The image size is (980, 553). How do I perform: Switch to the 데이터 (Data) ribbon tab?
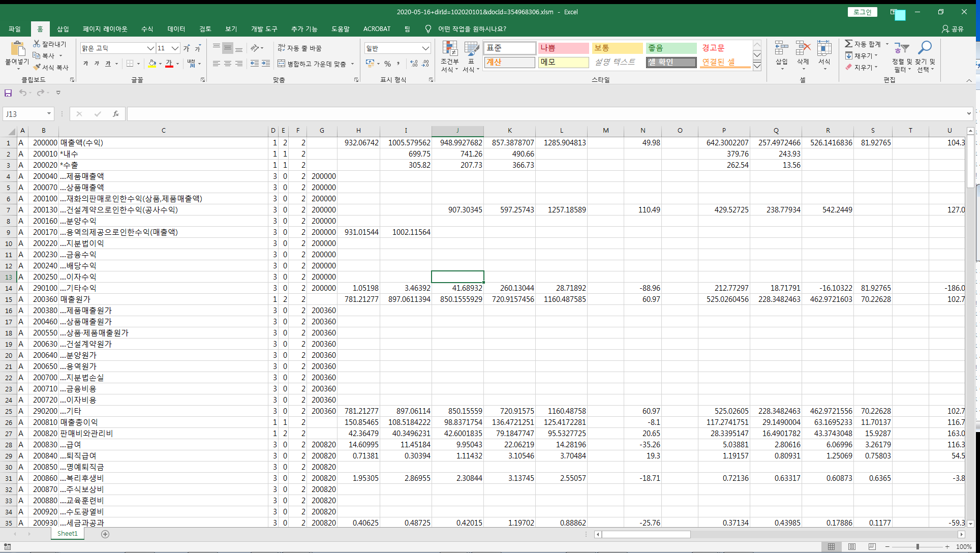[x=176, y=29]
